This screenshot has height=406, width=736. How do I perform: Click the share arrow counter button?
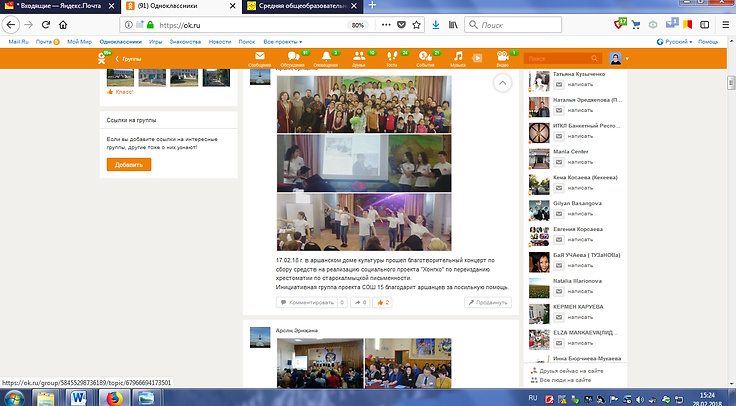click(x=360, y=302)
